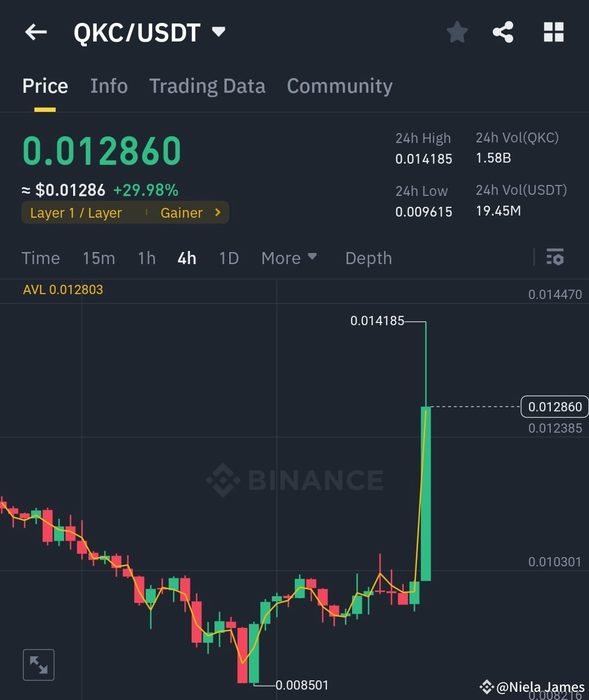The width and height of the screenshot is (589, 700).
Task: Tap the Niela James diamond logo at bottom
Action: coord(486,686)
